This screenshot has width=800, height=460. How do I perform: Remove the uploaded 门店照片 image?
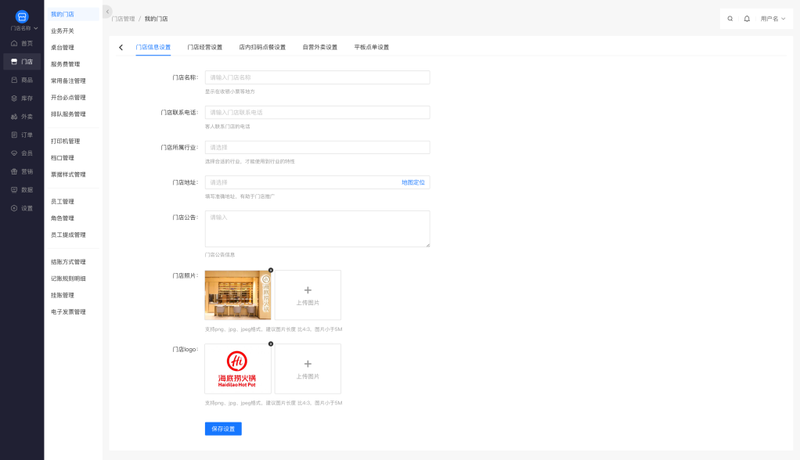(x=271, y=270)
